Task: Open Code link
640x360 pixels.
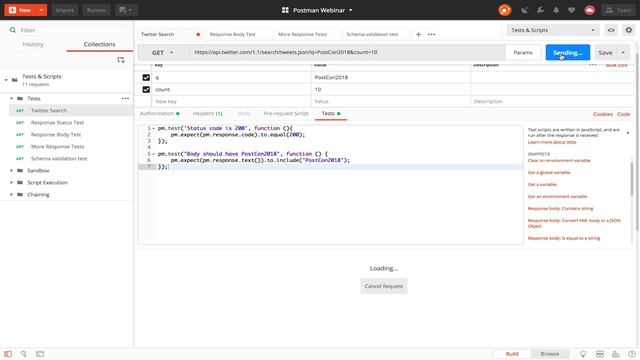Action: 624,114
